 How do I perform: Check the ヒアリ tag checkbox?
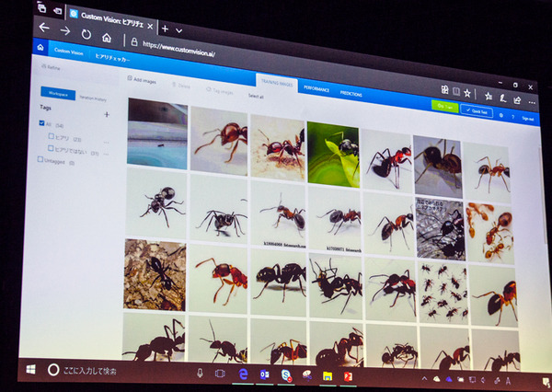52,136
